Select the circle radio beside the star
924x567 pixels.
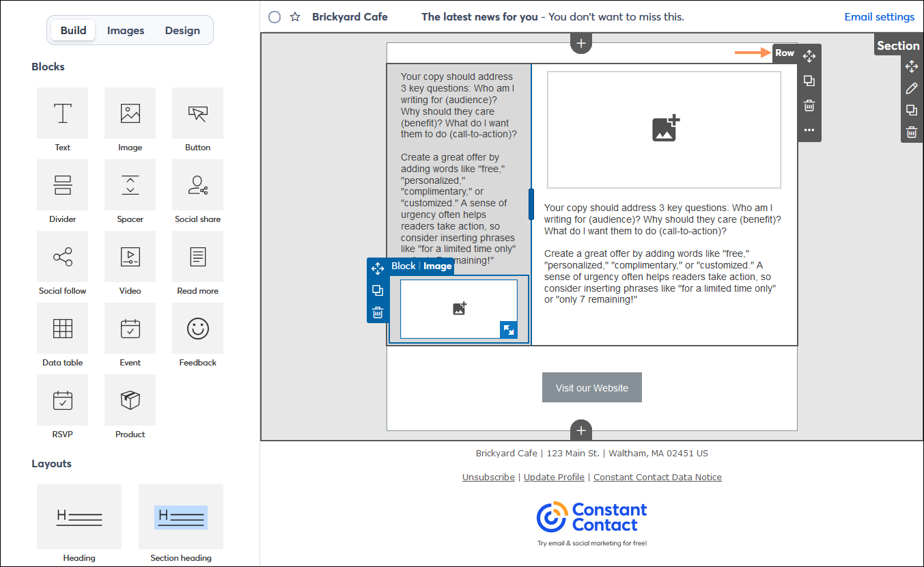click(275, 16)
